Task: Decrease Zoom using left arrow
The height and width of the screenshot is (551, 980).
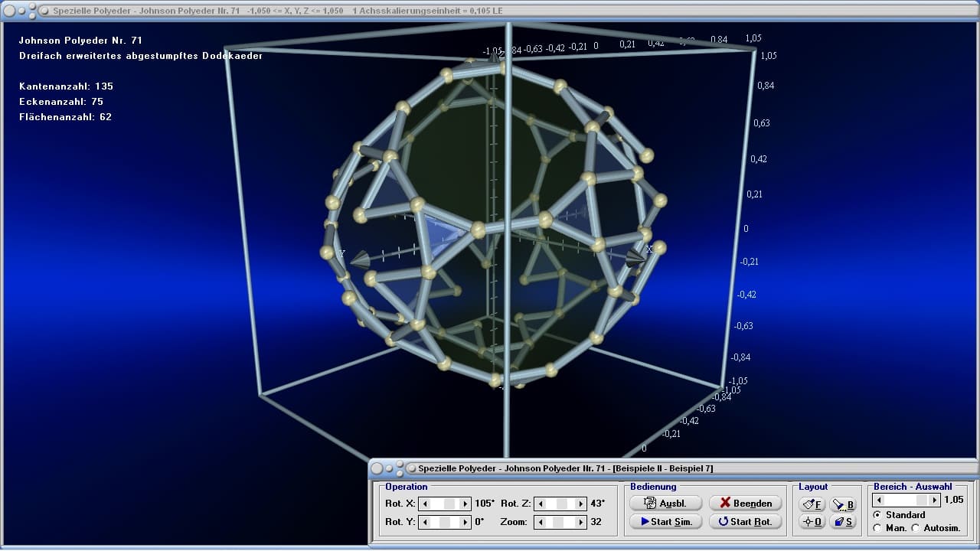Action: (540, 522)
